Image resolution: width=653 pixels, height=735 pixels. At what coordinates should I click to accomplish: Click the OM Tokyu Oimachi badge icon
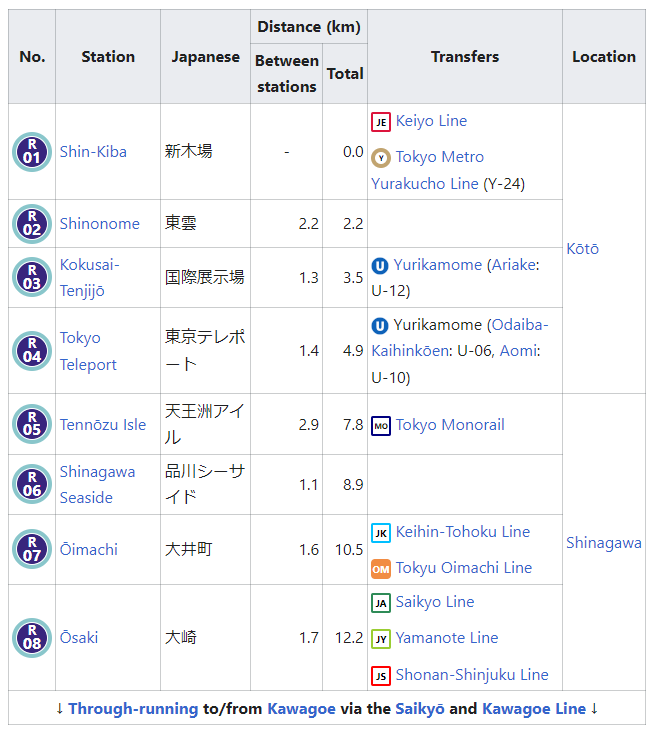pos(381,569)
